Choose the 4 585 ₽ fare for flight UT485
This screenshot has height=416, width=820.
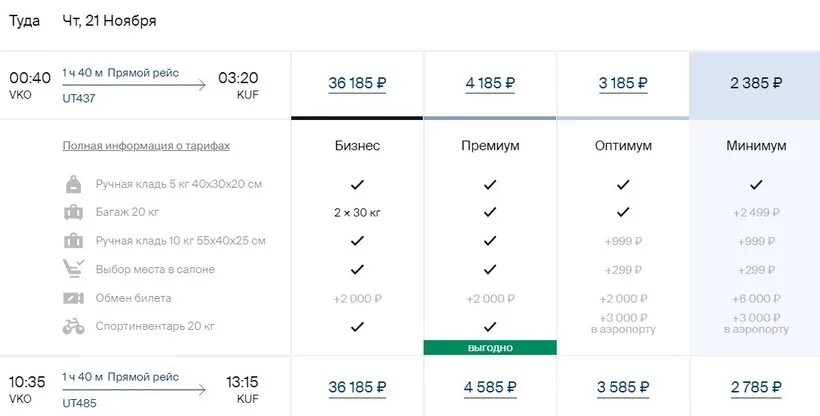(x=490, y=388)
